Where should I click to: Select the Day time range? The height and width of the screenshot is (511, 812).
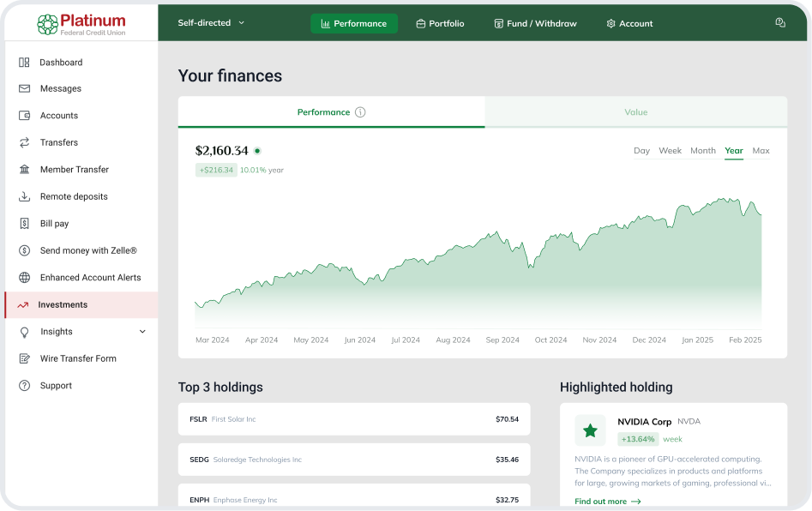[x=641, y=151]
